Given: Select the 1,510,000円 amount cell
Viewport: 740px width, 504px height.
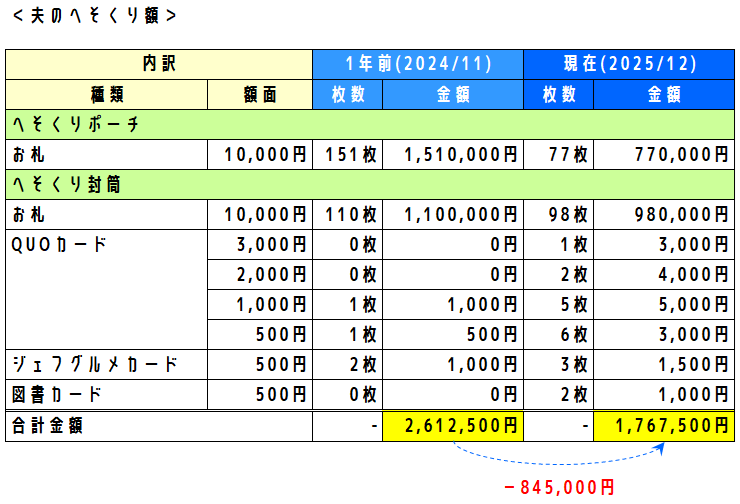Looking at the screenshot, I should [x=453, y=155].
